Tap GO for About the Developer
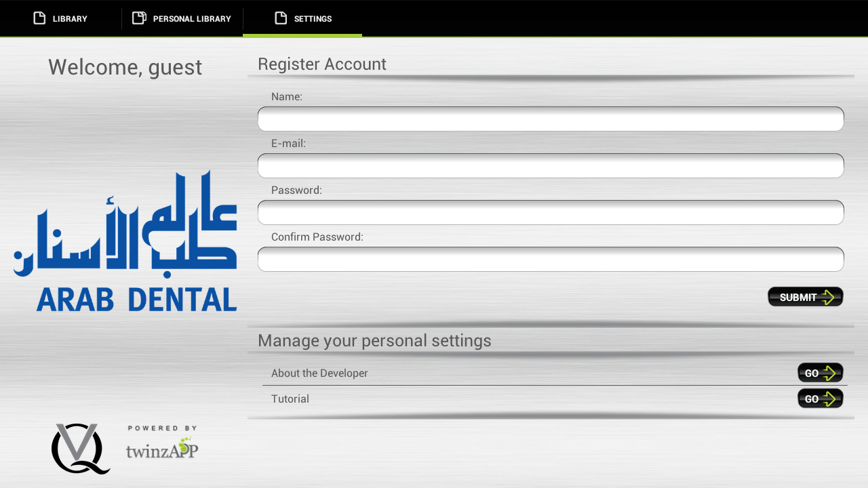 coord(821,373)
